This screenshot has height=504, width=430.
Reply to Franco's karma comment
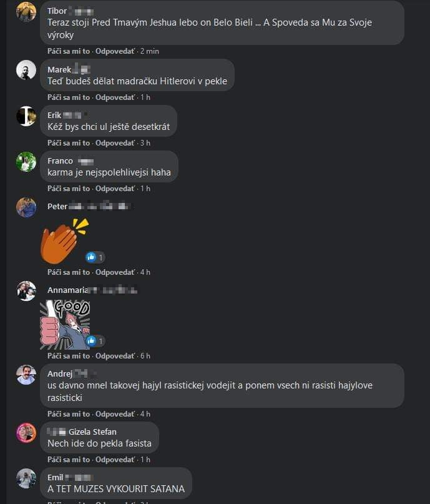click(x=115, y=189)
